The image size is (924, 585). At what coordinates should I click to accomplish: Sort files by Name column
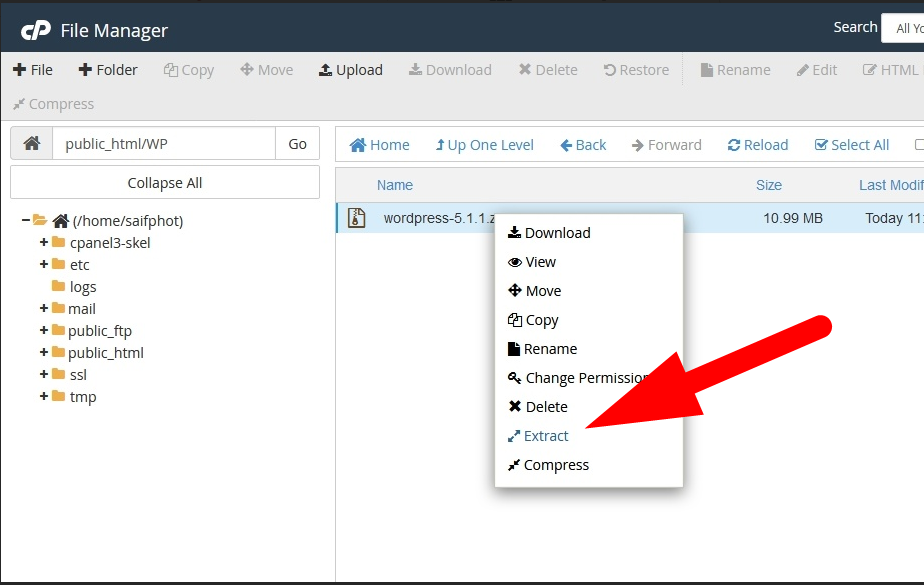395,185
